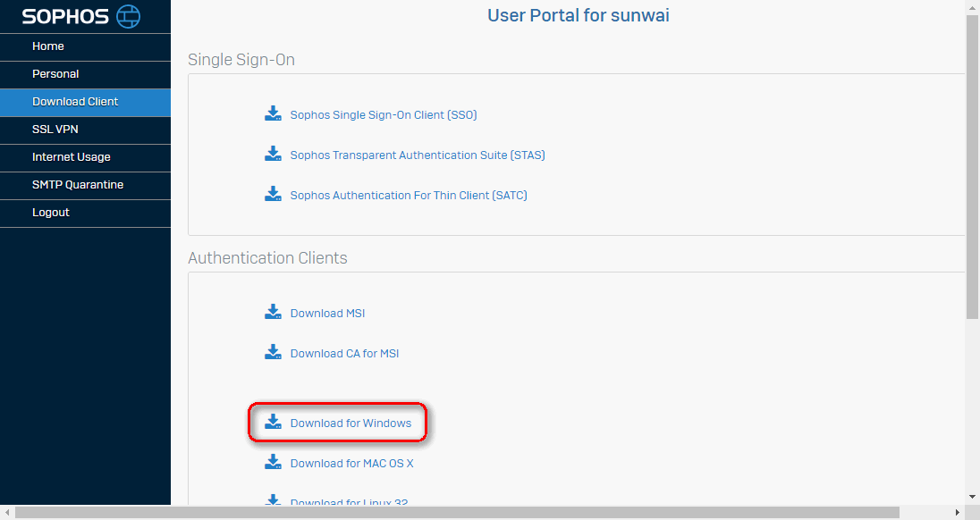This screenshot has height=520, width=980.
Task: Click download icon next to Download for MAC OS X
Action: (x=273, y=462)
